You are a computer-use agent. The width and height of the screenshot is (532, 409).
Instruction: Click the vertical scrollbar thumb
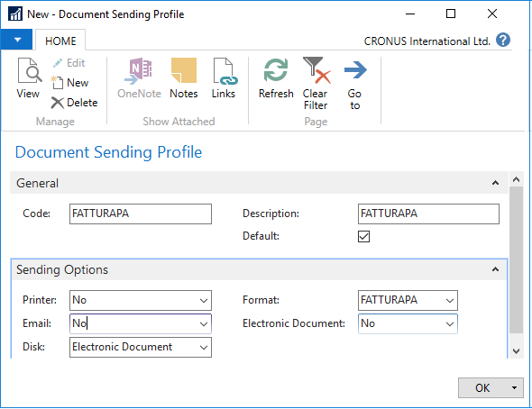point(516,259)
